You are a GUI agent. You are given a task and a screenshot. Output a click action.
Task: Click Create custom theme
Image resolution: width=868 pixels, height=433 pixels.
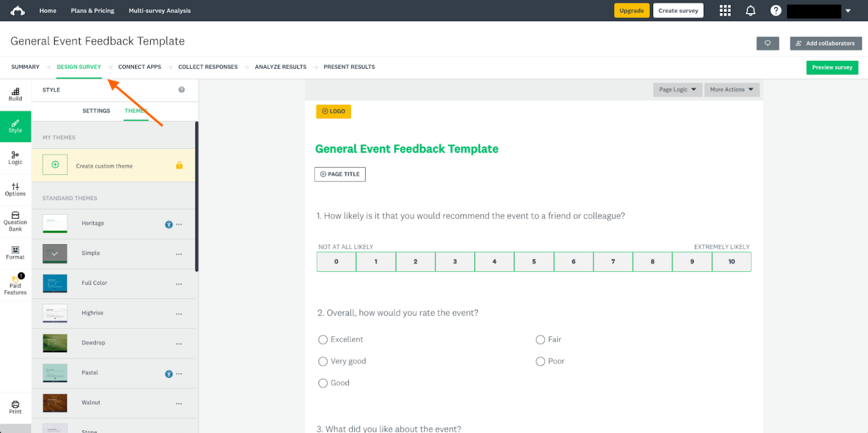click(x=105, y=165)
